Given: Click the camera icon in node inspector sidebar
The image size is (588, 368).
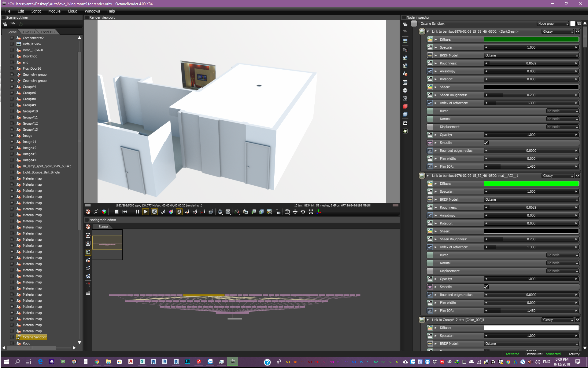Looking at the screenshot, I should (405, 50).
